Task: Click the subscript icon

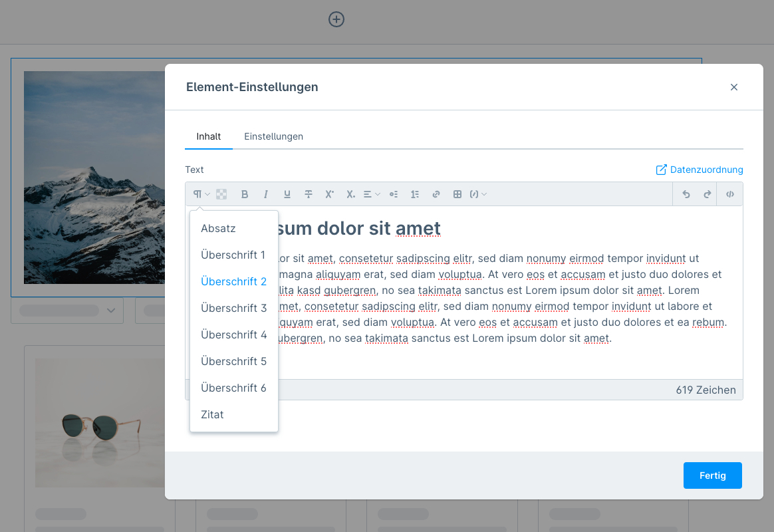Action: (350, 194)
